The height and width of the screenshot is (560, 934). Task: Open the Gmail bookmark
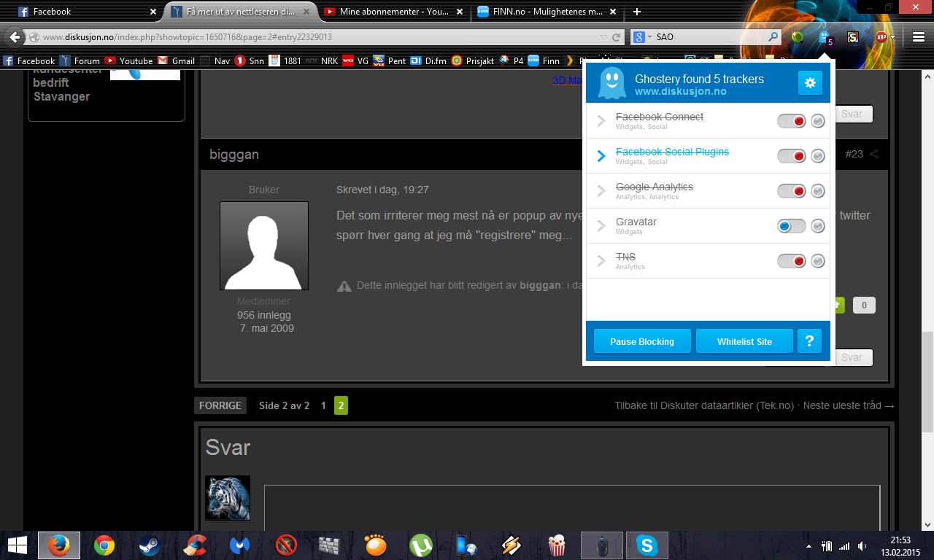coord(176,61)
